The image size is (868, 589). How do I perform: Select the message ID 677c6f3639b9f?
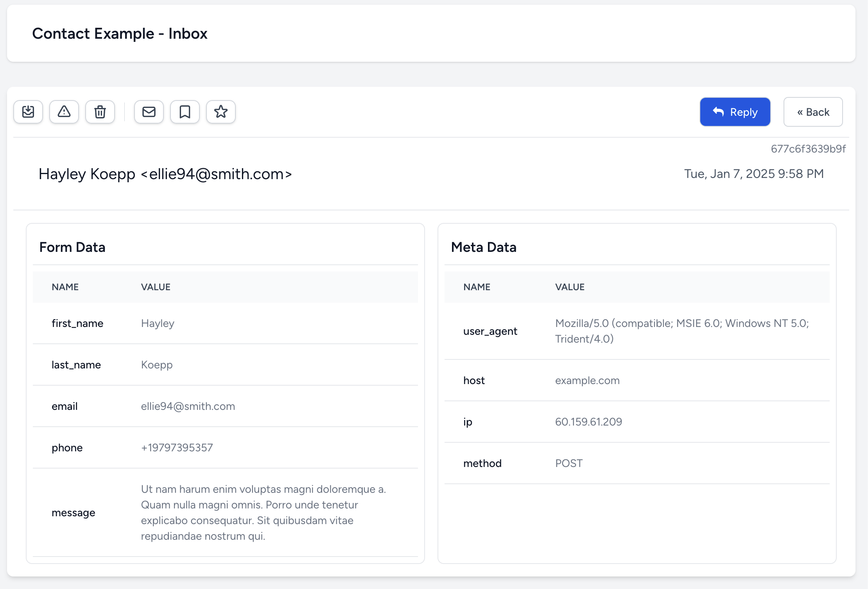coord(808,149)
